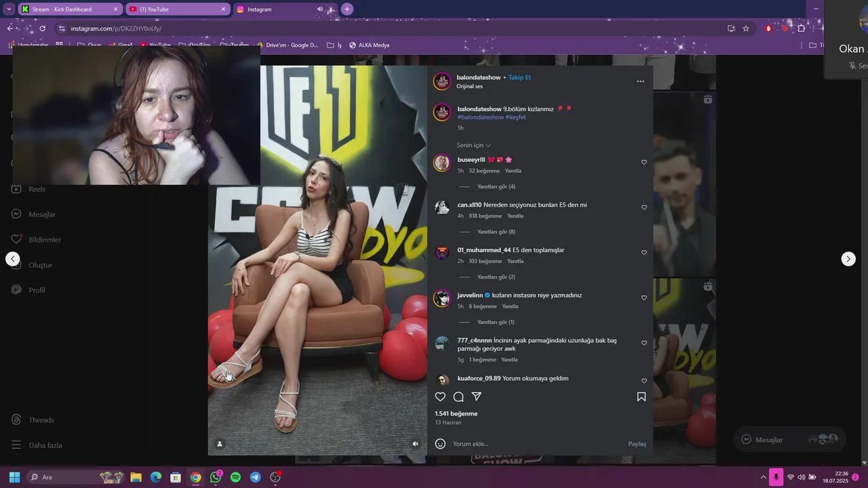Open WhatsApp from the taskbar
868x488 pixels.
[x=216, y=477]
